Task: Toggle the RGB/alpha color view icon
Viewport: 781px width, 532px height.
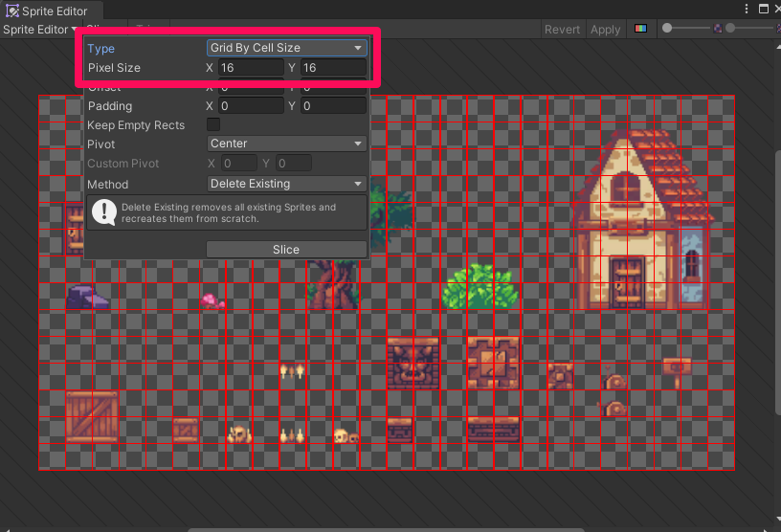Action: point(640,29)
